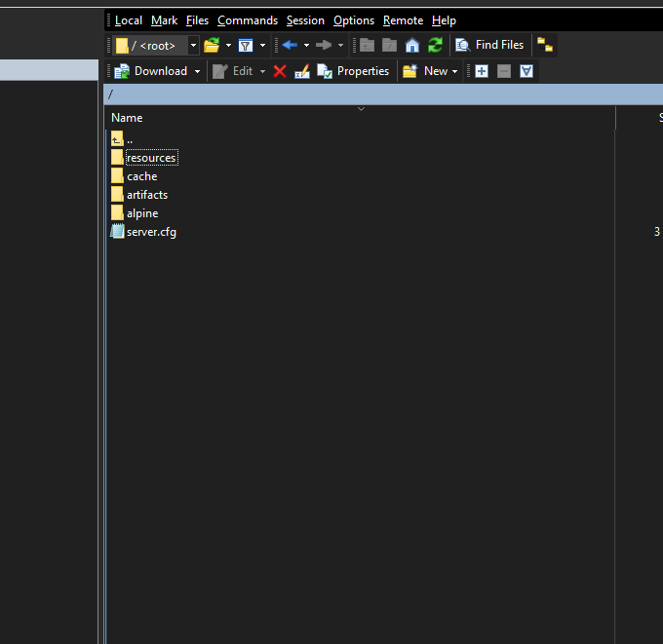Viewport: 663px width, 644px height.
Task: Select the resources folder
Action: pos(151,158)
